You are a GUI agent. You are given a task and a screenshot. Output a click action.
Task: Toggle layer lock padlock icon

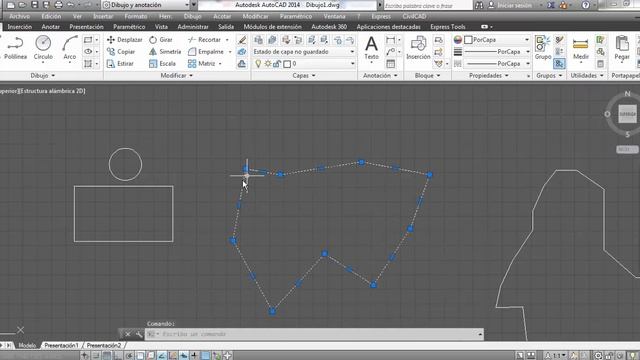277,64
